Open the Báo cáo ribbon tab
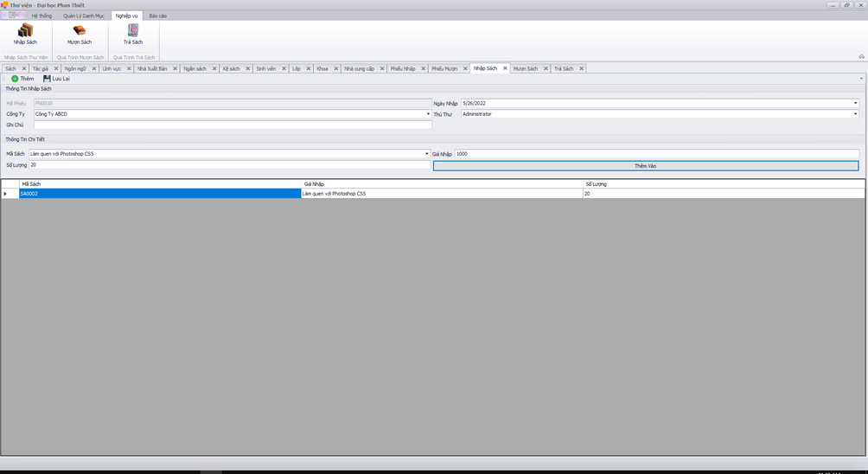This screenshot has width=868, height=474. click(157, 16)
